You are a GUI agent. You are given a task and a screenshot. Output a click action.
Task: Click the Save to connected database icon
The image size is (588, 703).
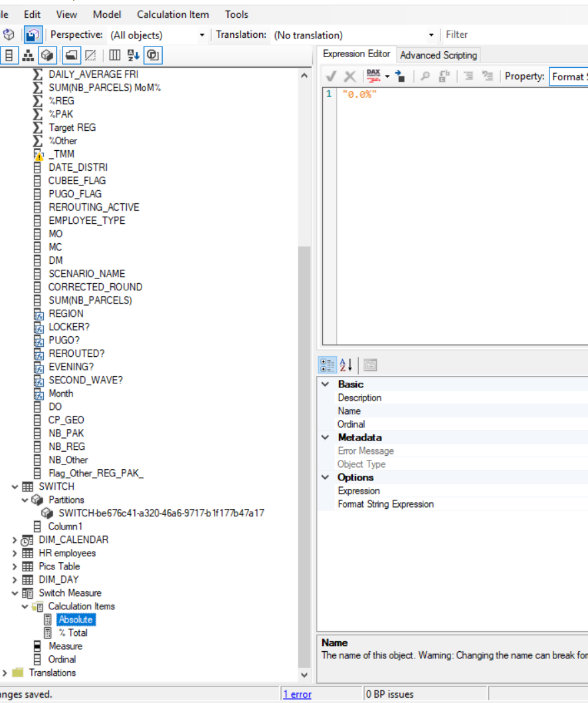[x=33, y=35]
